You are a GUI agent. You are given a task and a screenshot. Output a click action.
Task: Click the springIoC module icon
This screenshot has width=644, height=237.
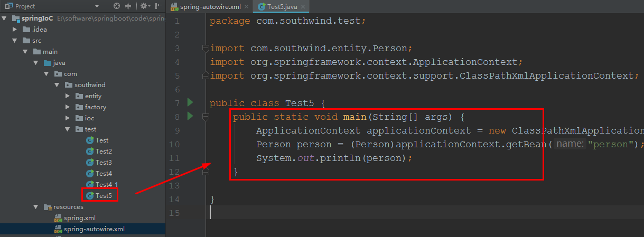point(15,18)
